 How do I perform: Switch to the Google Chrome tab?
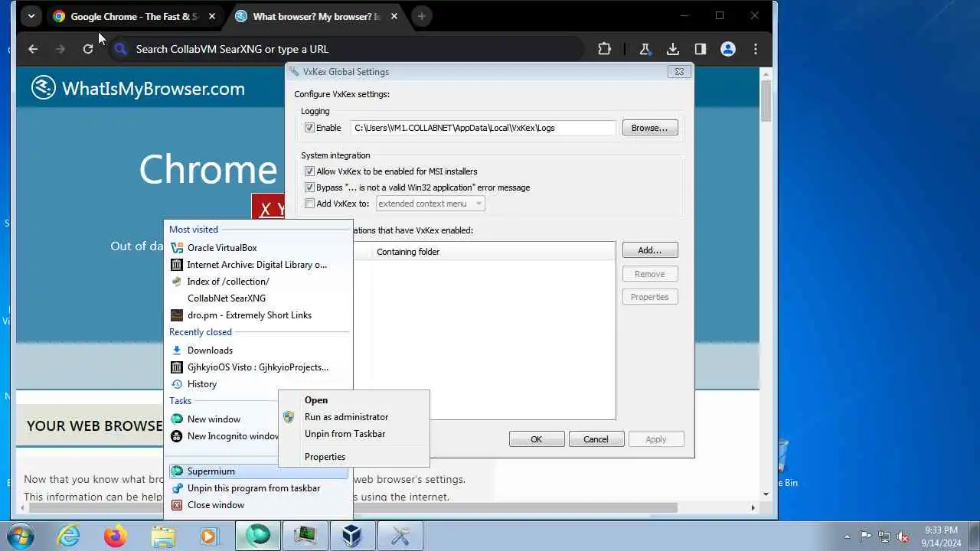134,16
